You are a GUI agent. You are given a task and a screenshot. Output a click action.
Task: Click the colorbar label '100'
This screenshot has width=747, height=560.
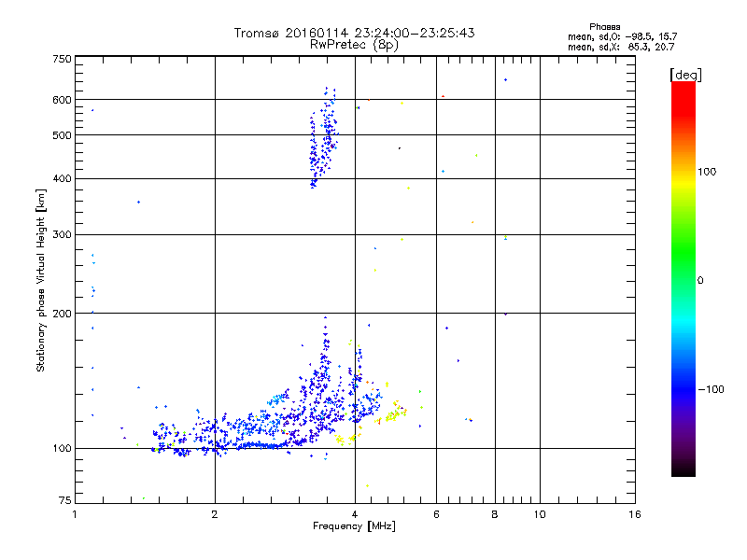[707, 172]
